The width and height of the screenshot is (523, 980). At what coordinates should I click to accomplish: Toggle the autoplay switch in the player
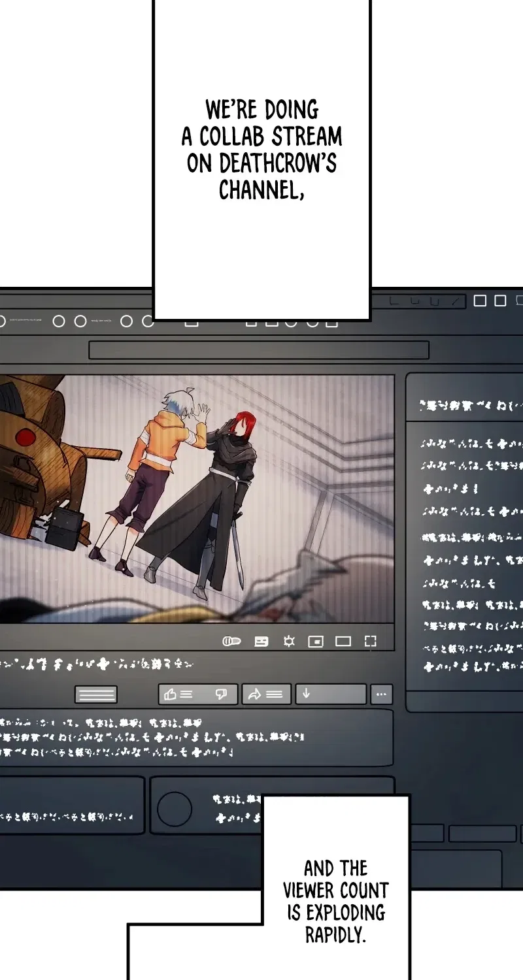pyautogui.click(x=231, y=642)
